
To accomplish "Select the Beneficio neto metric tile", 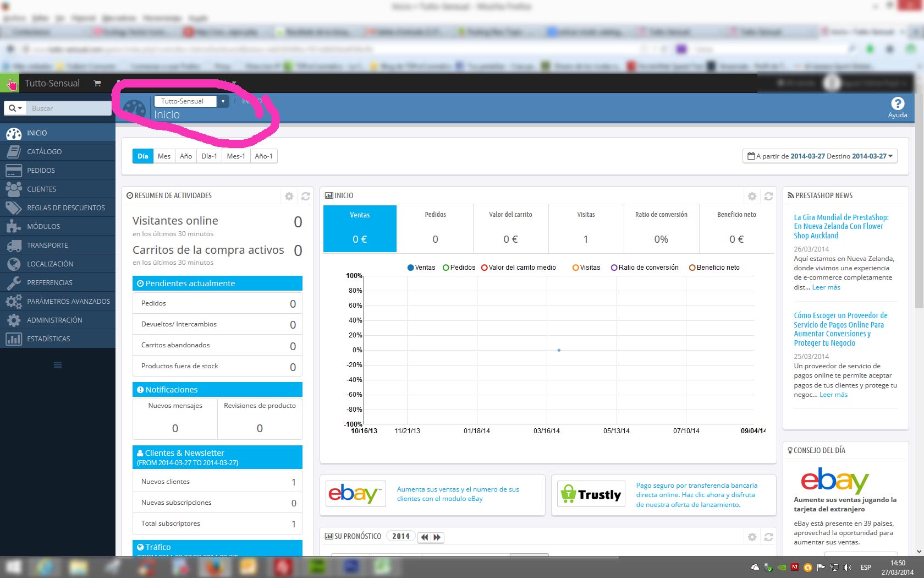I will 736,228.
